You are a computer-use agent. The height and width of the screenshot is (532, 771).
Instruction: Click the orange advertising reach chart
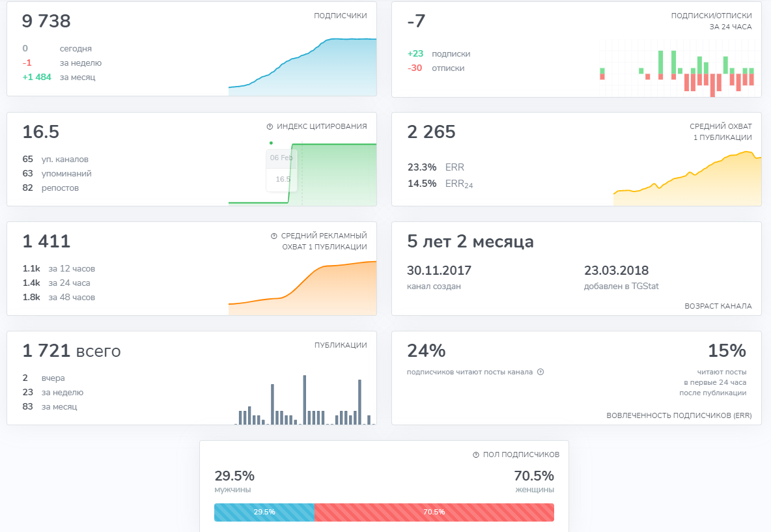pyautogui.click(x=302, y=288)
